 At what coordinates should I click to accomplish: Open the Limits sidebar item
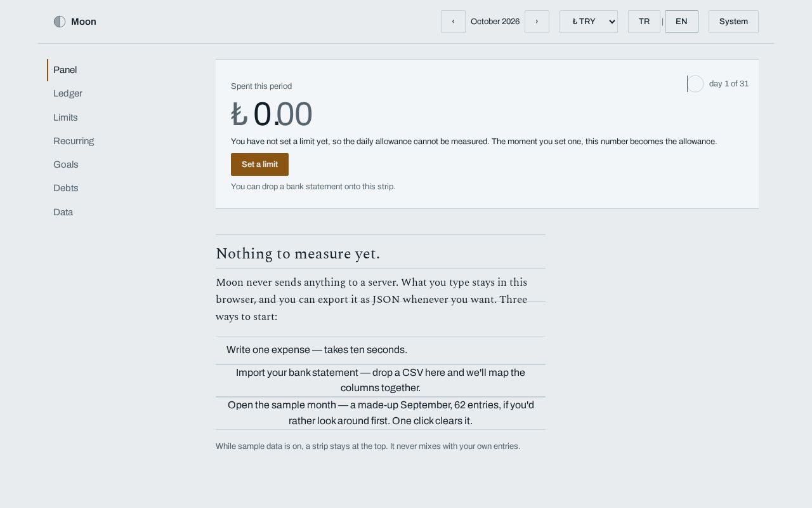click(65, 117)
